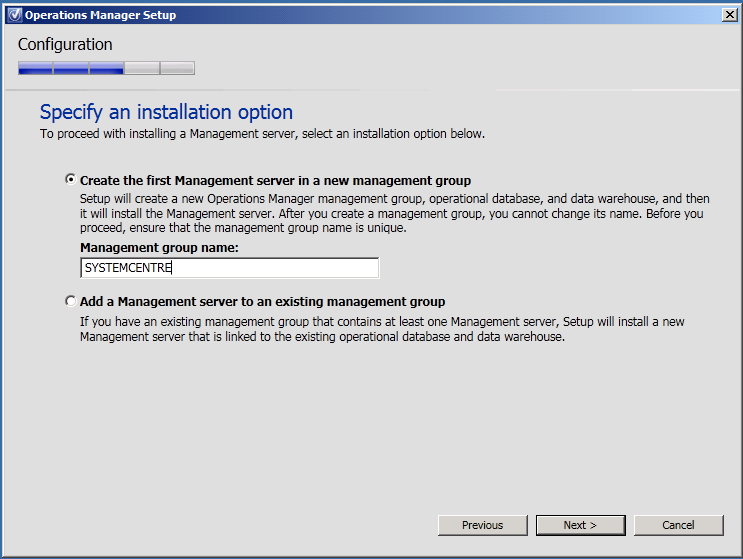Select Create the first Management server option
This screenshot has height=559, width=743.
(71, 180)
